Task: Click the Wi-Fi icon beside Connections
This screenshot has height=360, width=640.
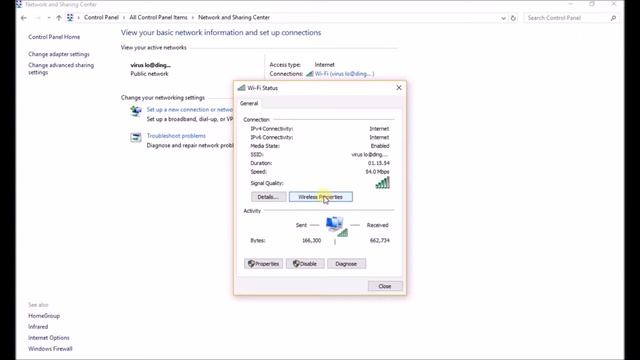Action: point(309,74)
